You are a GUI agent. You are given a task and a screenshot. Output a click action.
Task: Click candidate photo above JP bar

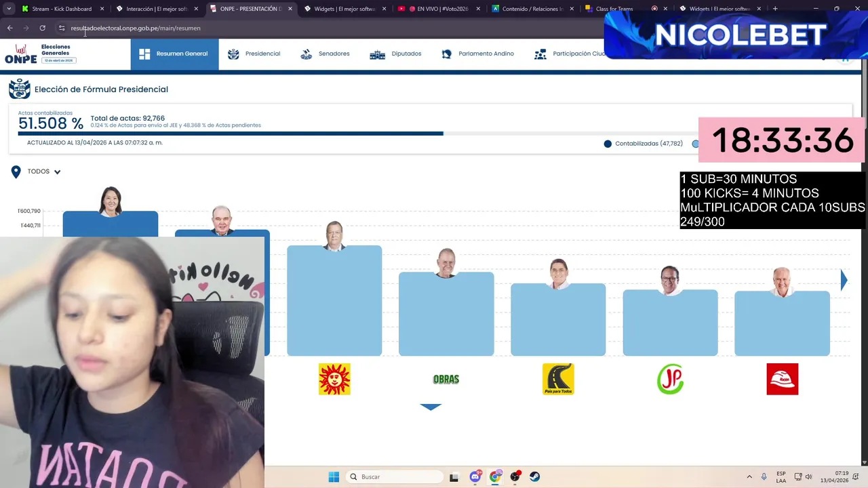(670, 280)
